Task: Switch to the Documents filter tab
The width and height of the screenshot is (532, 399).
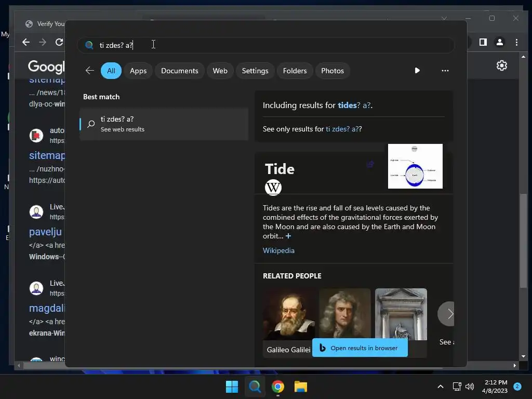Action: 179,71
